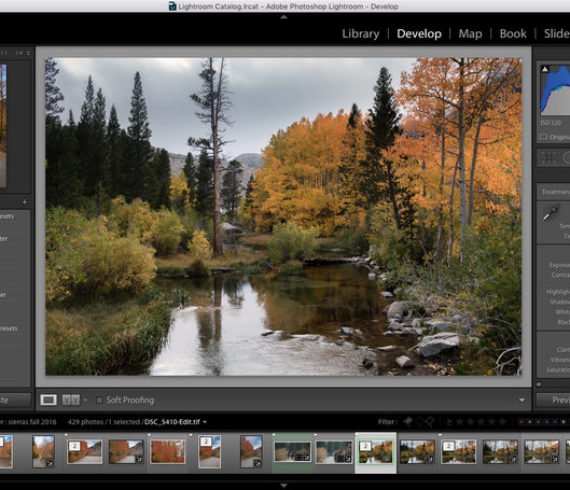The image size is (570, 490).
Task: Select the White Balance eyedropper tool
Action: point(551,213)
